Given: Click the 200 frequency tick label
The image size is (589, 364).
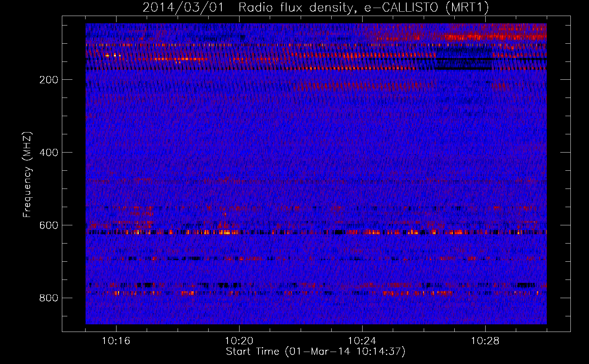Looking at the screenshot, I should [x=49, y=80].
